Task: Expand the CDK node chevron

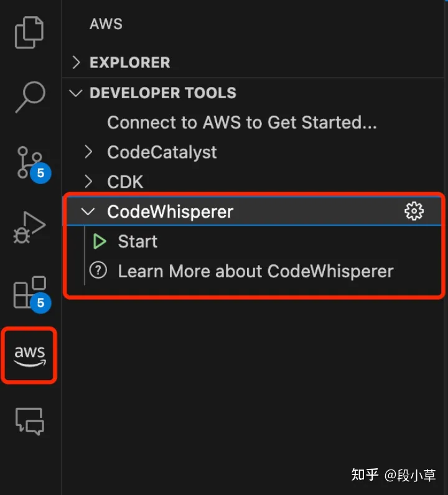Action: 89,182
